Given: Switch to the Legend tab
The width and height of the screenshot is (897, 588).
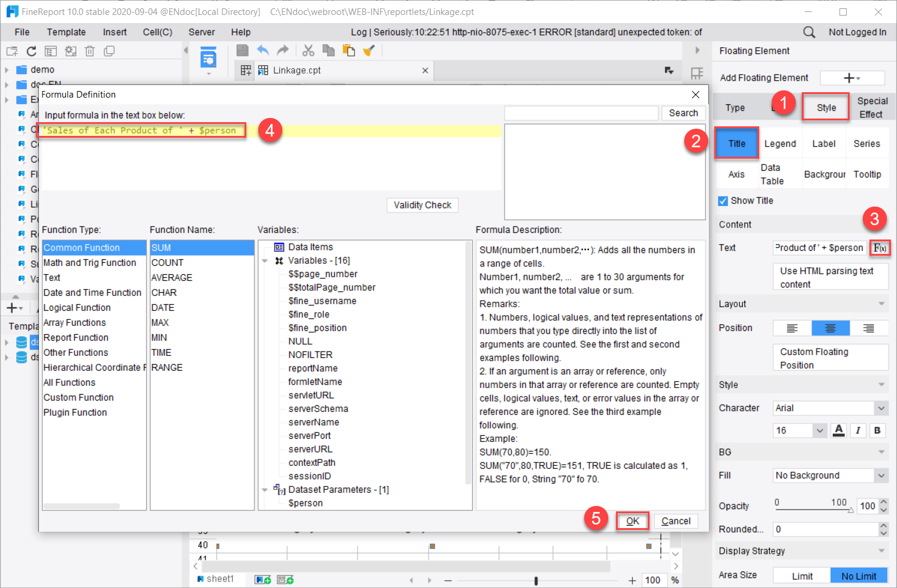Looking at the screenshot, I should click(x=780, y=144).
